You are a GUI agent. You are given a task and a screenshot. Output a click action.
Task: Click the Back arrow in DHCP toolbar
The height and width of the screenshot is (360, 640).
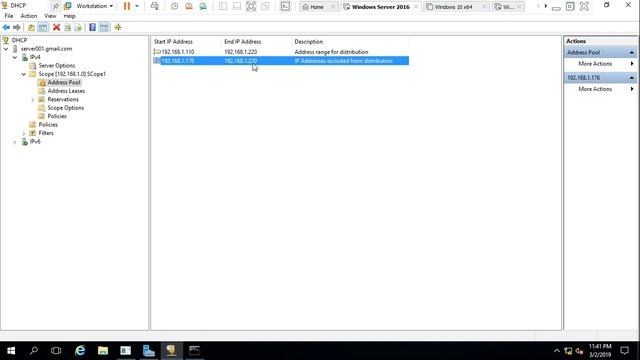coord(6,27)
